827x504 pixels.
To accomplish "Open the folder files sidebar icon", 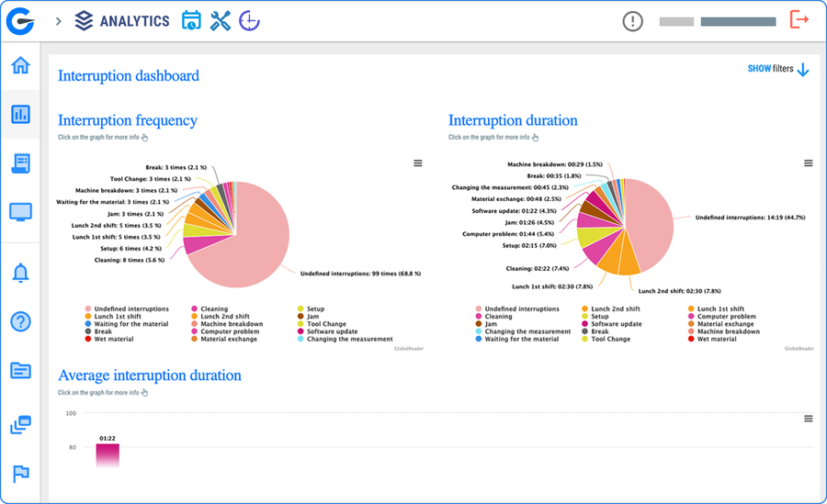I will coord(20,370).
